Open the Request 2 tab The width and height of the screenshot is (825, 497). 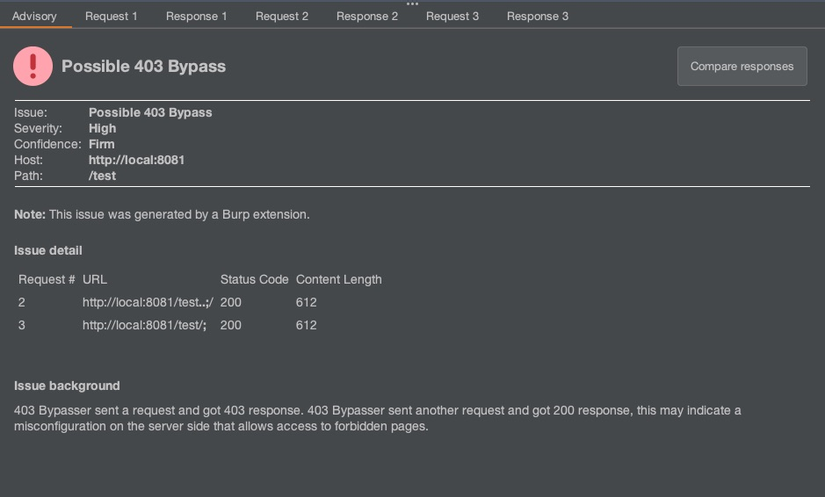[281, 16]
